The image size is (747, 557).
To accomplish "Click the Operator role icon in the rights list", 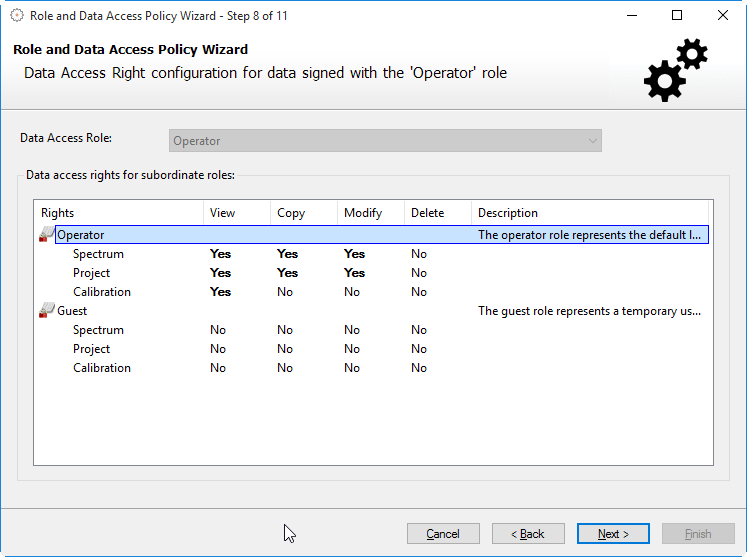I will 47,235.
